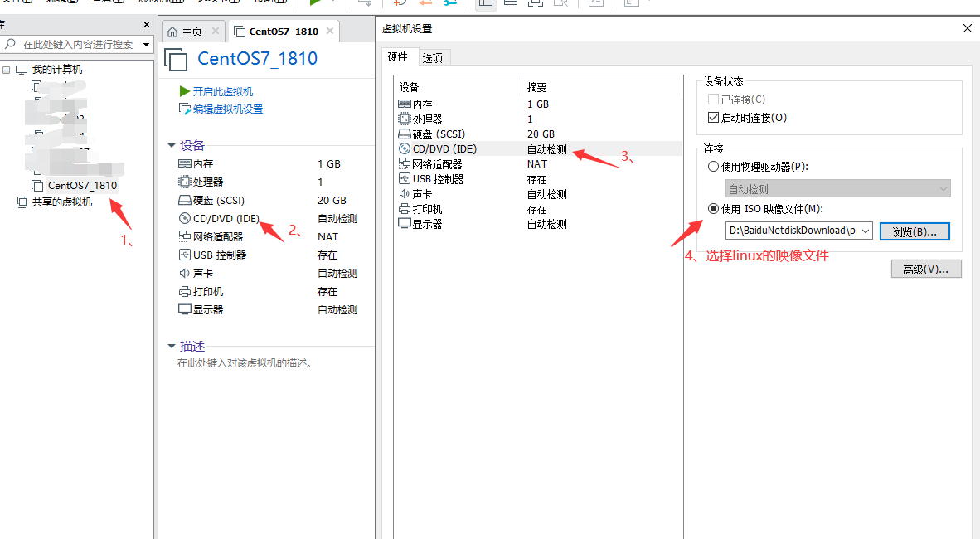Click the 网络适配器 icon in VM summary pane
The width and height of the screenshot is (980, 539).
tap(184, 236)
